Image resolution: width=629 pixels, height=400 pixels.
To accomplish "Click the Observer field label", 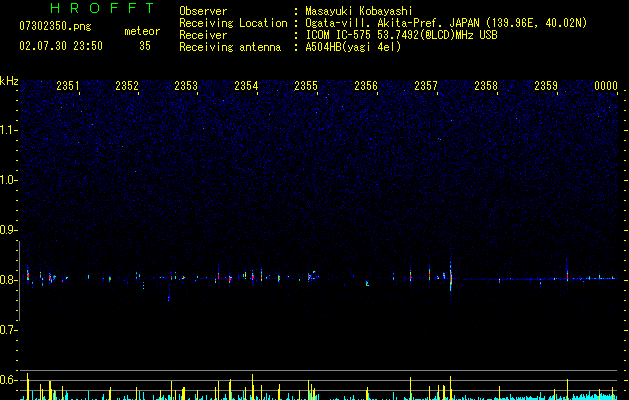I will point(203,11).
